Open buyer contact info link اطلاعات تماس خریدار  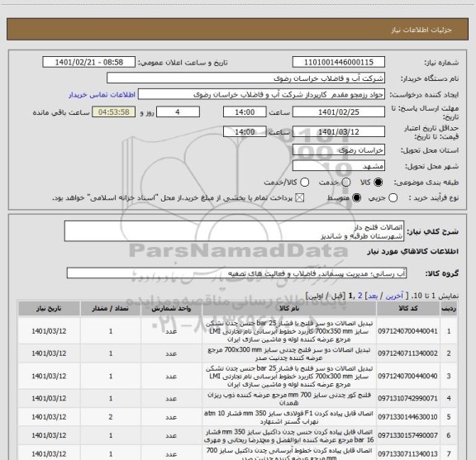click(102, 95)
